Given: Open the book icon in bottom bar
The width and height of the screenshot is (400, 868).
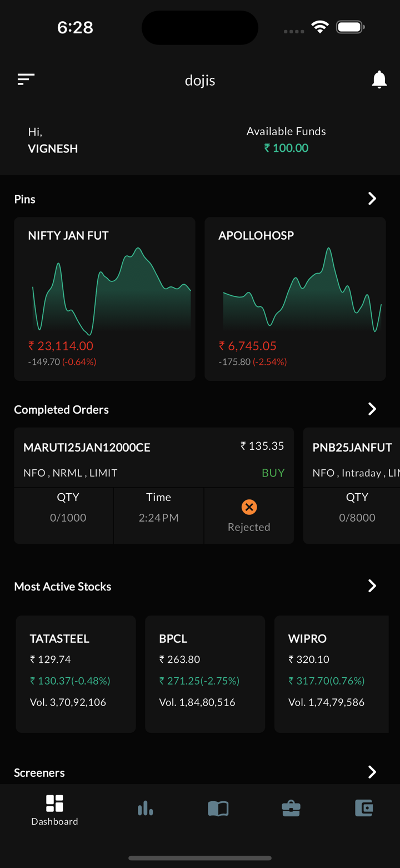Looking at the screenshot, I should coord(218,808).
